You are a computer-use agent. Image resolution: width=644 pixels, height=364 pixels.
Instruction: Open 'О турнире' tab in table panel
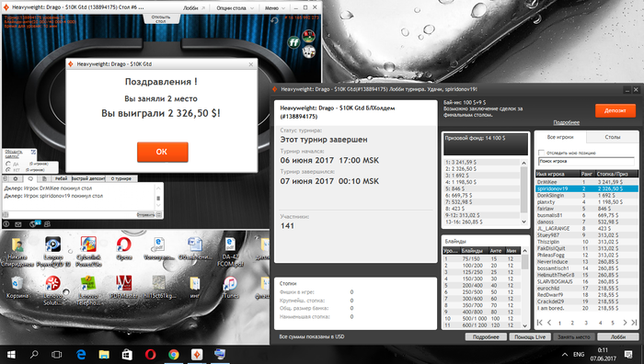point(121,179)
